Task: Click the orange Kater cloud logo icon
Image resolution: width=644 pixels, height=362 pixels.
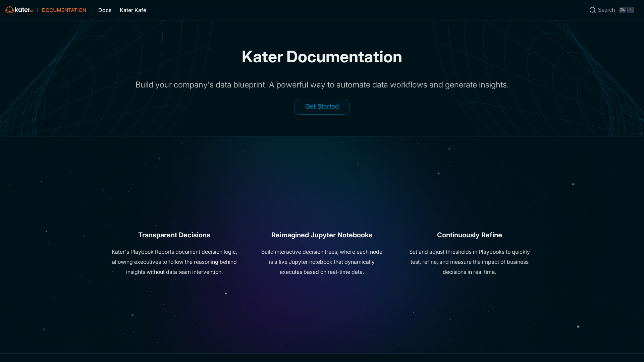Action: 10,10
